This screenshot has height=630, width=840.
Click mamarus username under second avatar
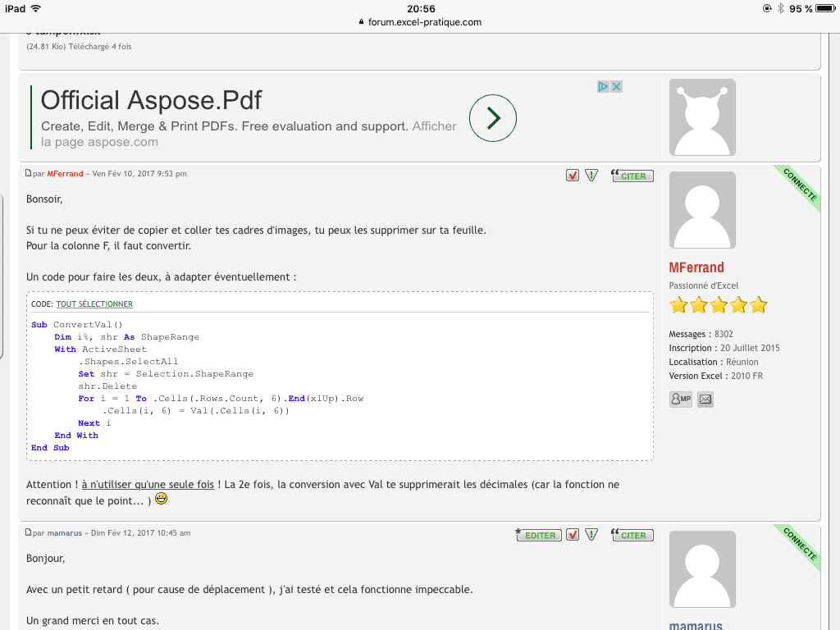point(696,624)
